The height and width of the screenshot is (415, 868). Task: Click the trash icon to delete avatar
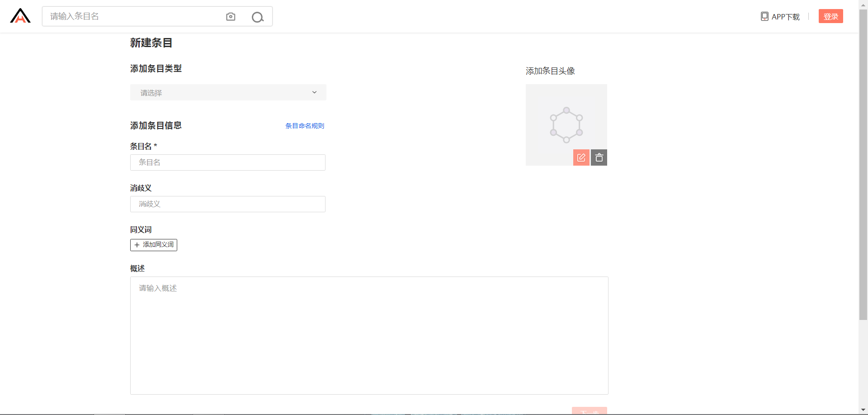click(x=599, y=157)
